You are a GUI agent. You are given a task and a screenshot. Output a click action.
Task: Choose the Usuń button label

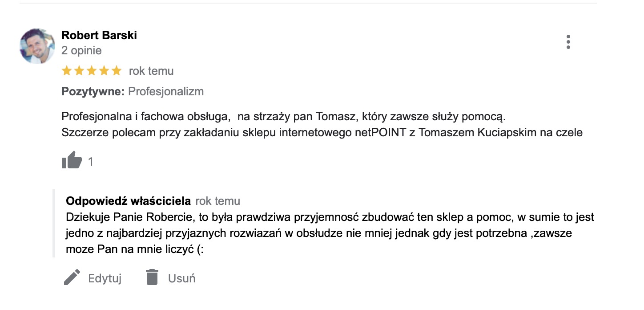(x=182, y=278)
